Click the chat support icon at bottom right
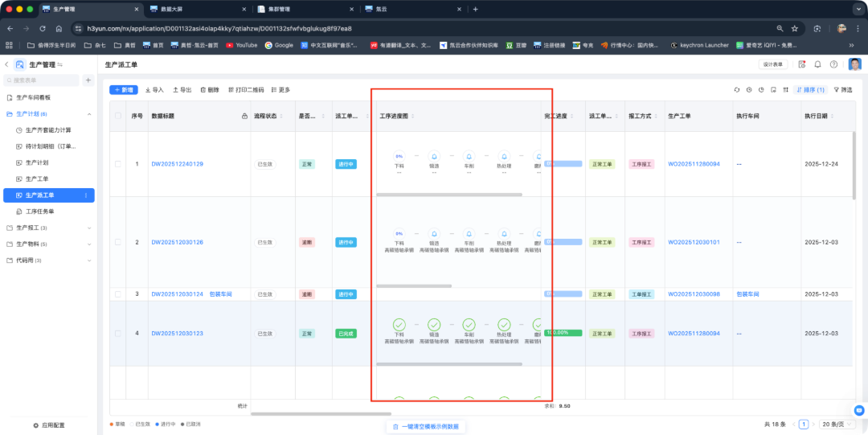This screenshot has height=435, width=868. pyautogui.click(x=858, y=411)
